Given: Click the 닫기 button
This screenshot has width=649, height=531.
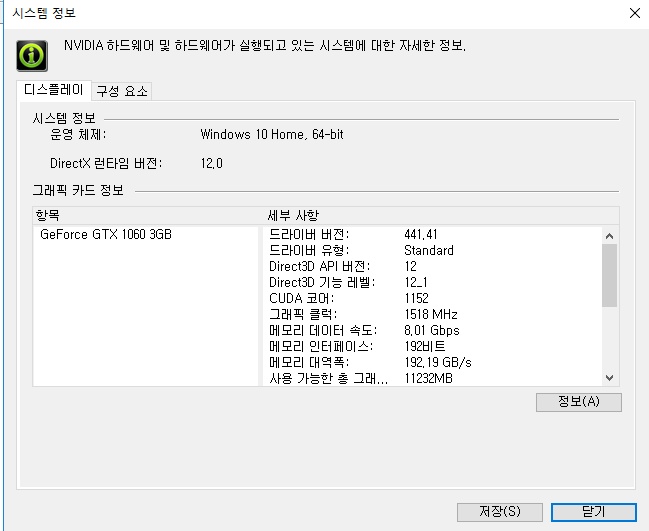Looking at the screenshot, I should (x=594, y=512).
